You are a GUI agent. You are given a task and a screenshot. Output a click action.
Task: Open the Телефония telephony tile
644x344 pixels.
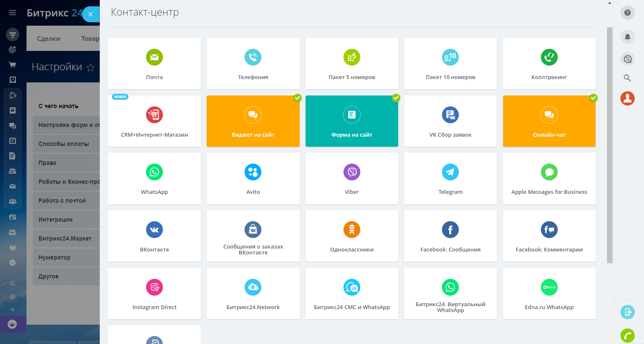tap(253, 64)
